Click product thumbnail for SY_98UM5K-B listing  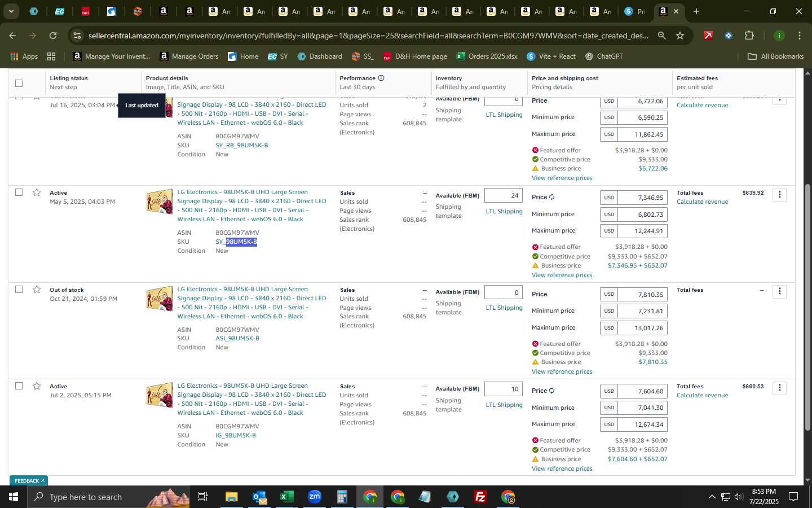tap(160, 202)
